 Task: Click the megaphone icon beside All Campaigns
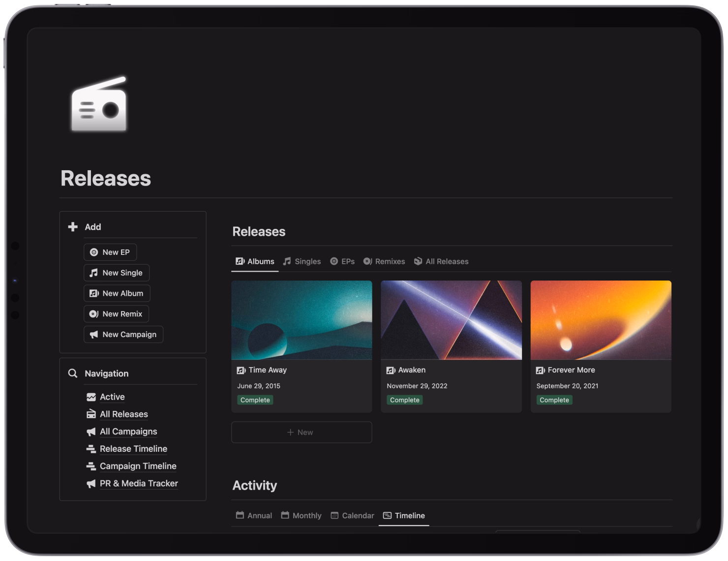[91, 431]
